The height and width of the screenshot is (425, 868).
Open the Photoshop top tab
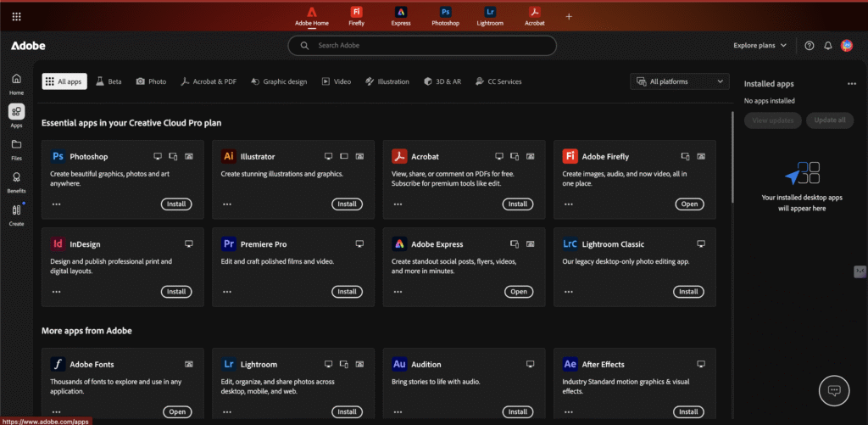[x=446, y=17]
